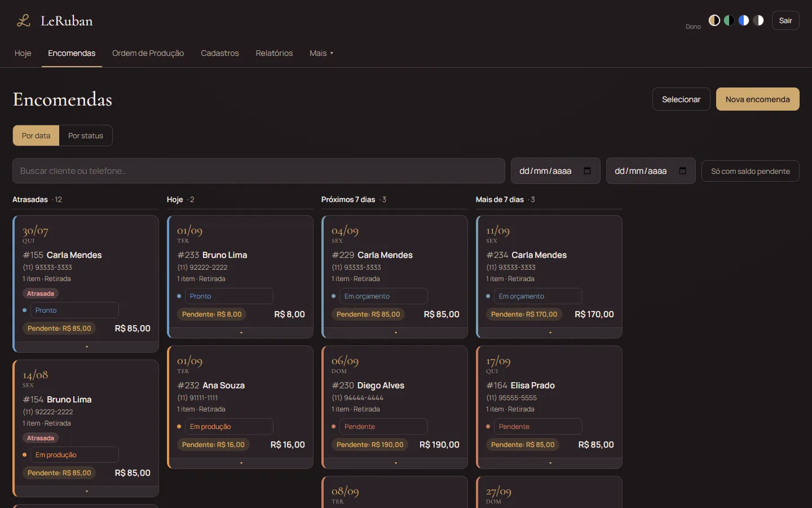Click status dot on order #233 card
The width and height of the screenshot is (812, 508).
point(179,296)
